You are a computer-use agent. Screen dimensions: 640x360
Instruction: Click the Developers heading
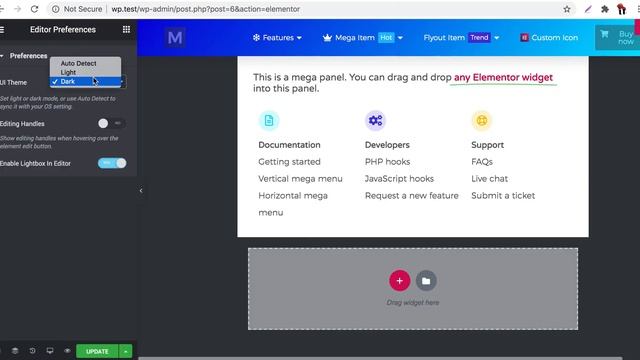pos(387,145)
